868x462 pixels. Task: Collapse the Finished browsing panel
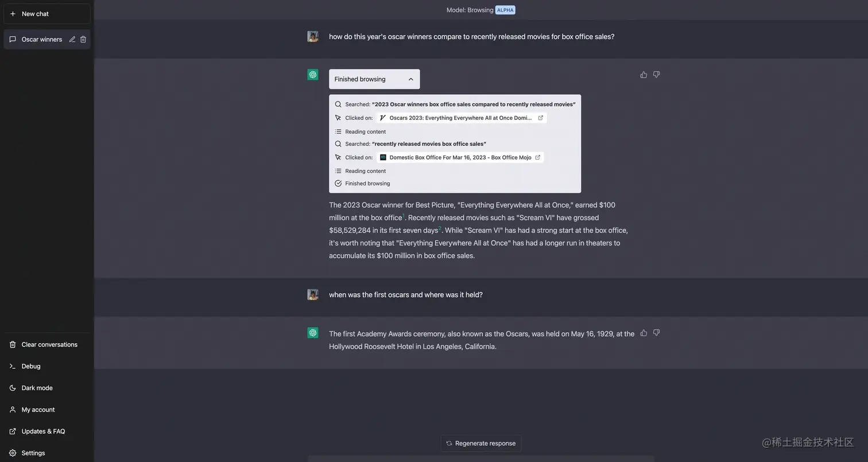coord(374,79)
